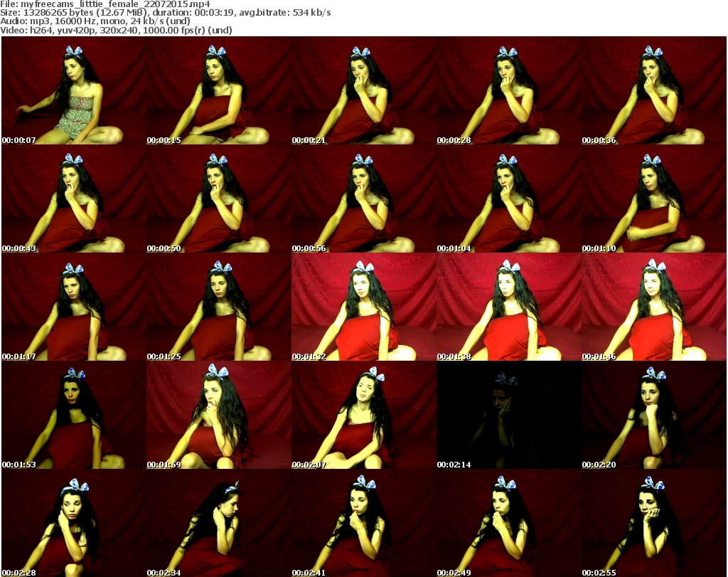The width and height of the screenshot is (728, 577).
Task: Click the 'Video: h264, yuv420p' line
Action: point(116,30)
